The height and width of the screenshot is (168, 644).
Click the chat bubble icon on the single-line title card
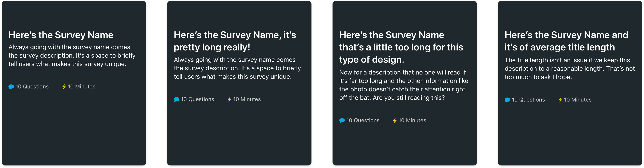(x=11, y=87)
